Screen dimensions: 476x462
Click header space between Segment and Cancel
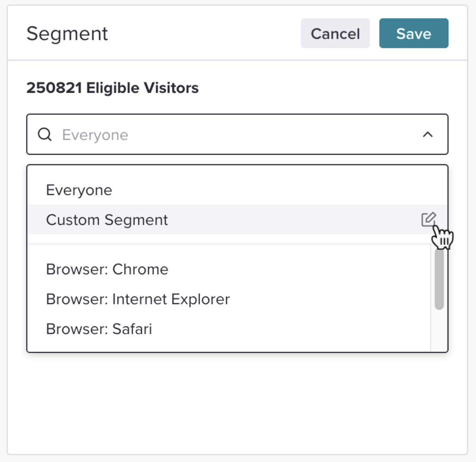204,33
